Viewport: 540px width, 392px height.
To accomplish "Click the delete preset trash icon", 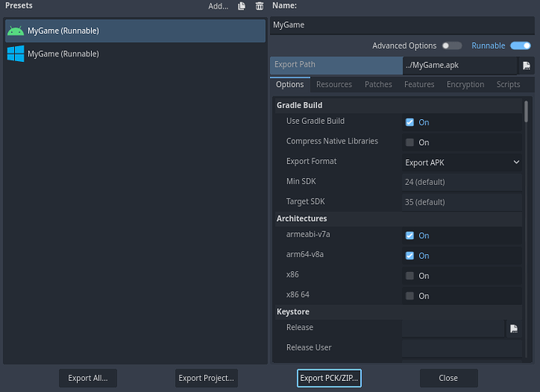I will click(259, 6).
